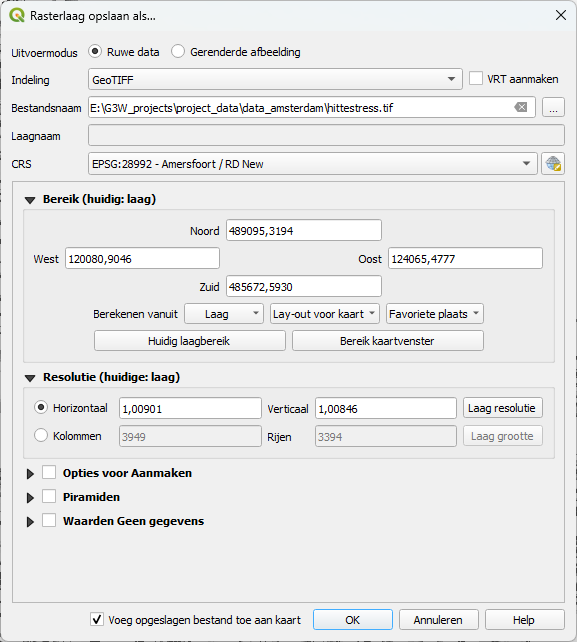Click the Bereik kaartvenster button
Viewport: 577px width, 642px height.
[387, 341]
